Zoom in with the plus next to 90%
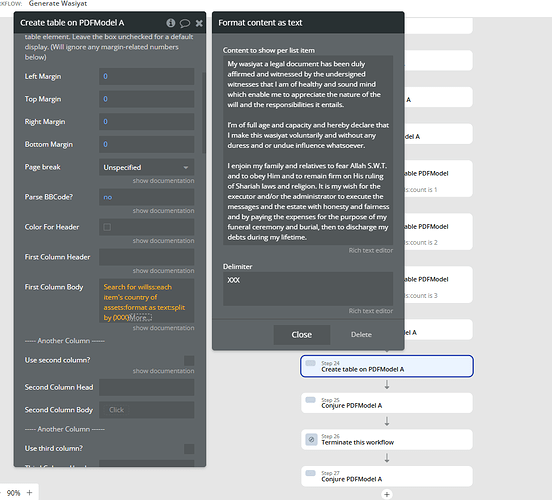 click(30, 493)
